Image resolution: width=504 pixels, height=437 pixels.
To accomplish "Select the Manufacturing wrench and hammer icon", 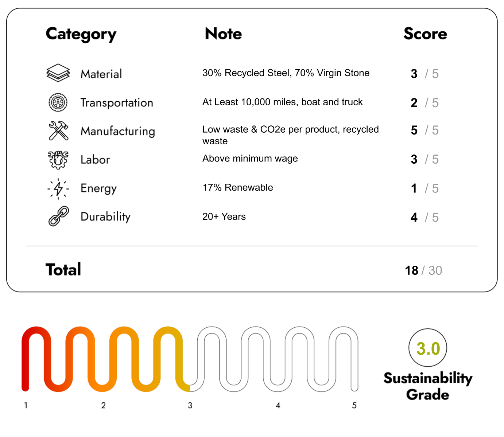I will click(x=58, y=130).
